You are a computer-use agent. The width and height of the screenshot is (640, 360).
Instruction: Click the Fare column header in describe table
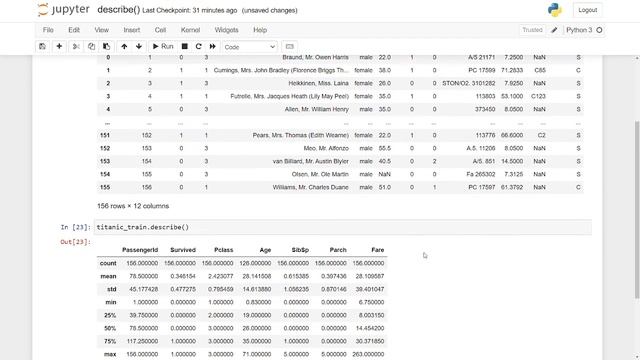378,250
